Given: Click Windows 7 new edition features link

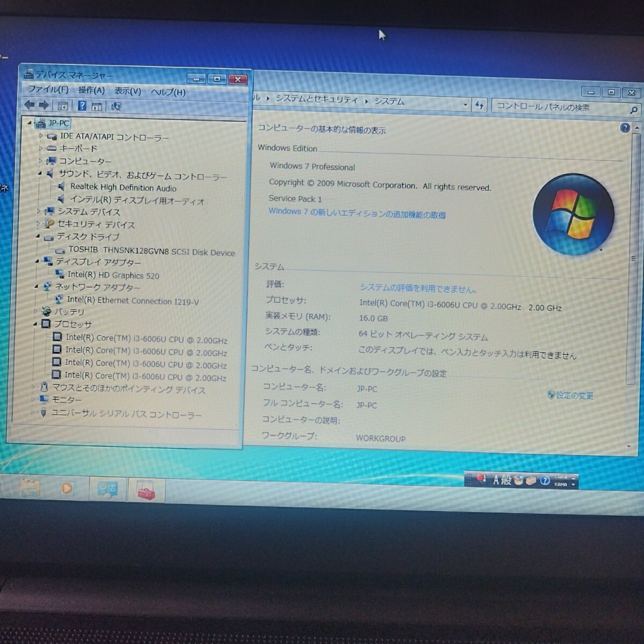Looking at the screenshot, I should click(x=357, y=213).
